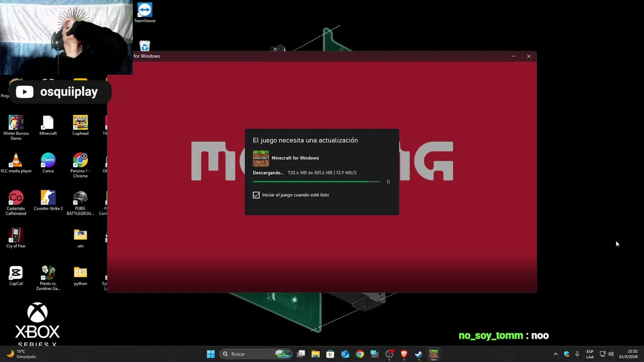Pause the Minecraft update download
This screenshot has width=644, height=362.
(x=388, y=182)
